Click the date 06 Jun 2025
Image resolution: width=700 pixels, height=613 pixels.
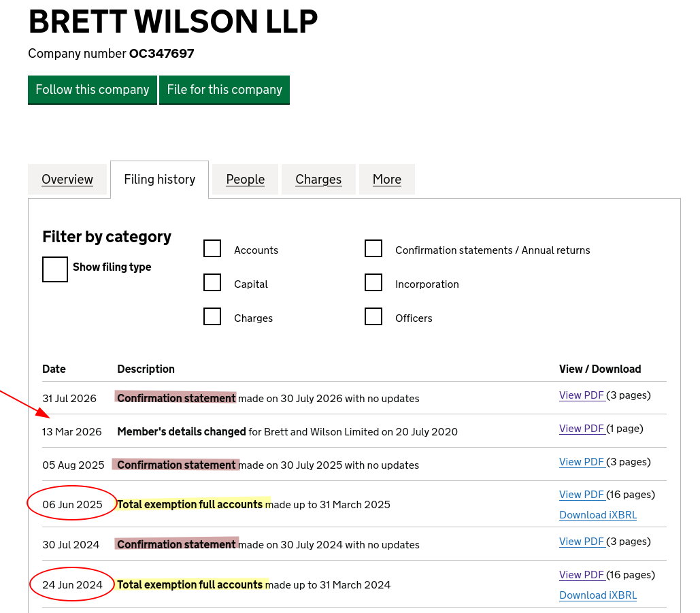coord(72,505)
